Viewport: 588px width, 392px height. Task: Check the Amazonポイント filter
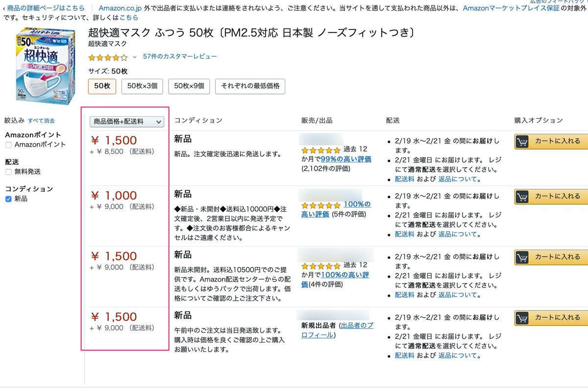[8, 145]
